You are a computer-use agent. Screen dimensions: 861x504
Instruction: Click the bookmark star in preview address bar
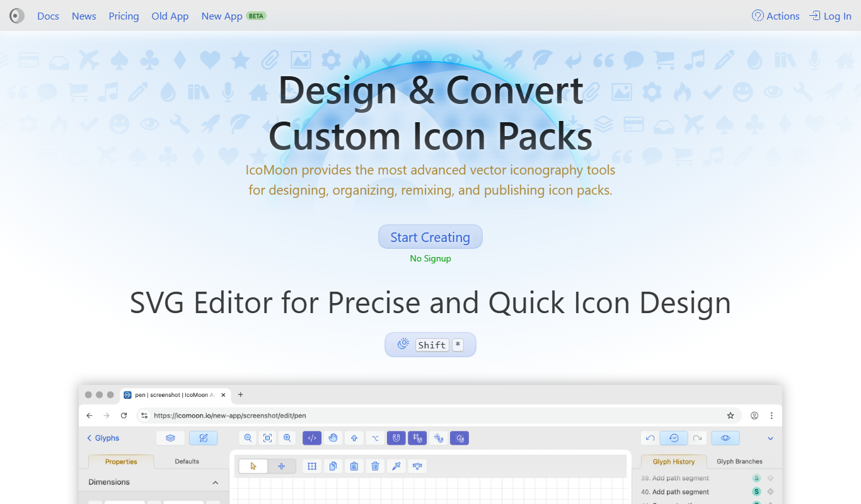731,416
